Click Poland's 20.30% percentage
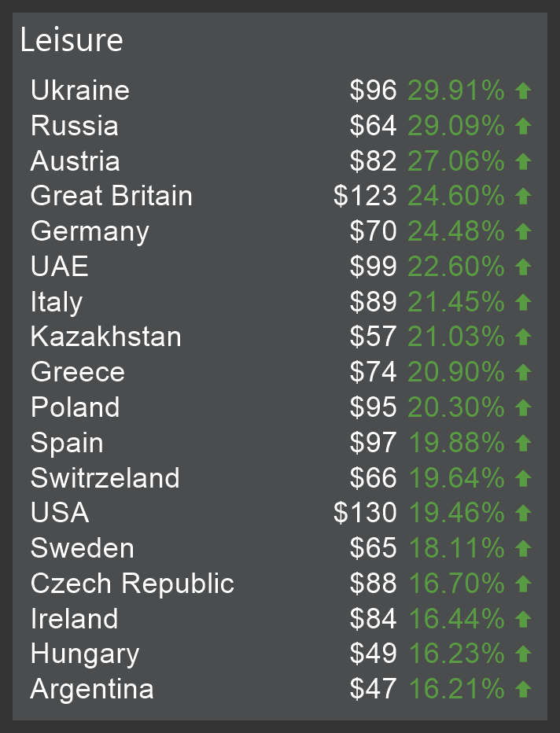 (x=456, y=407)
